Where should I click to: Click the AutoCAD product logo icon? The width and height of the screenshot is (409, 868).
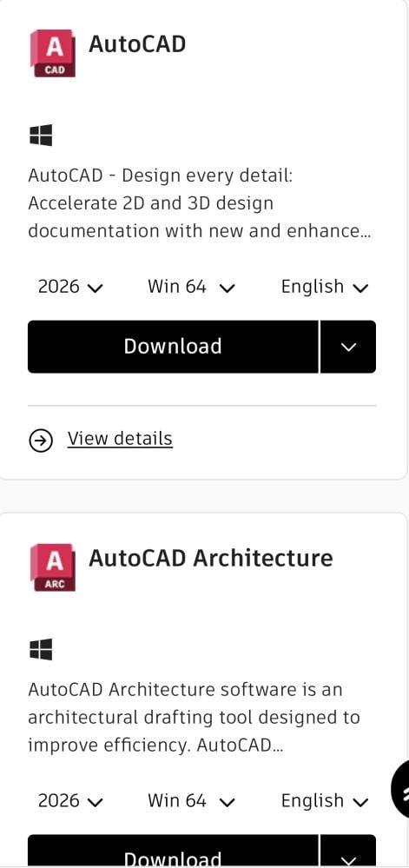coord(52,53)
